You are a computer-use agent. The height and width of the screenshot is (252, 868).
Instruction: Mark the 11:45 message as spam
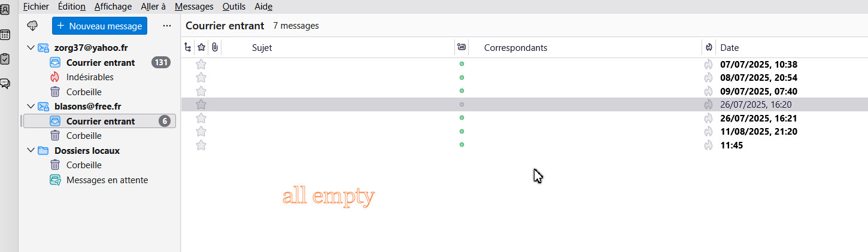point(709,145)
